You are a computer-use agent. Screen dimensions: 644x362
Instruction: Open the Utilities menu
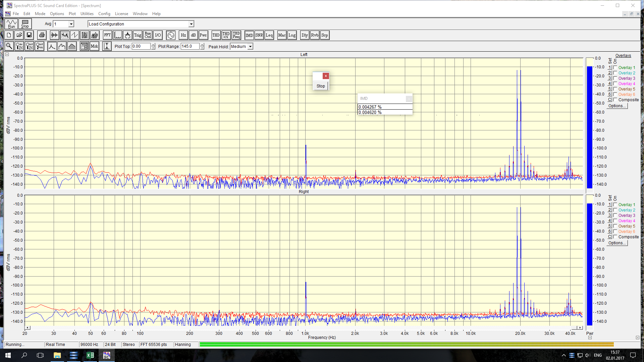[x=87, y=14]
